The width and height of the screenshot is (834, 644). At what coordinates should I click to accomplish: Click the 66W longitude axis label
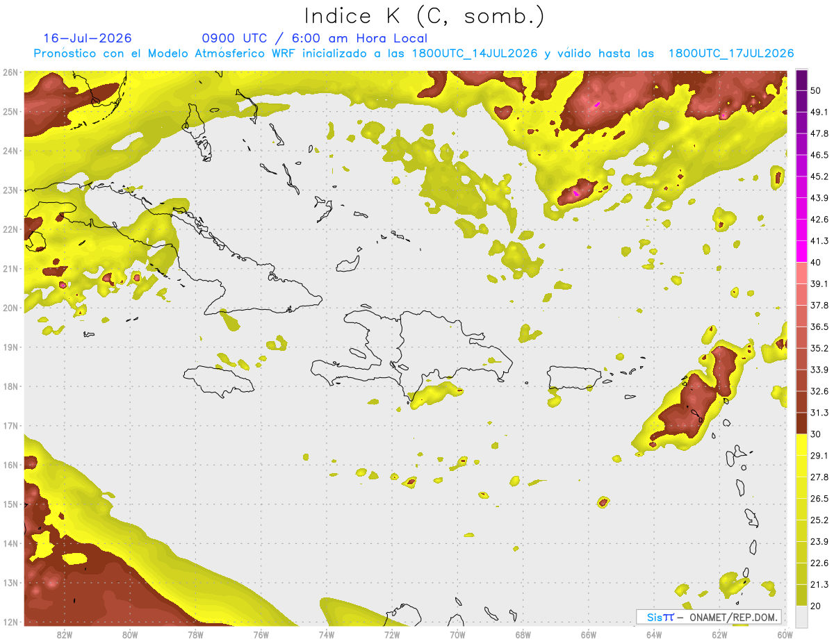point(589,634)
